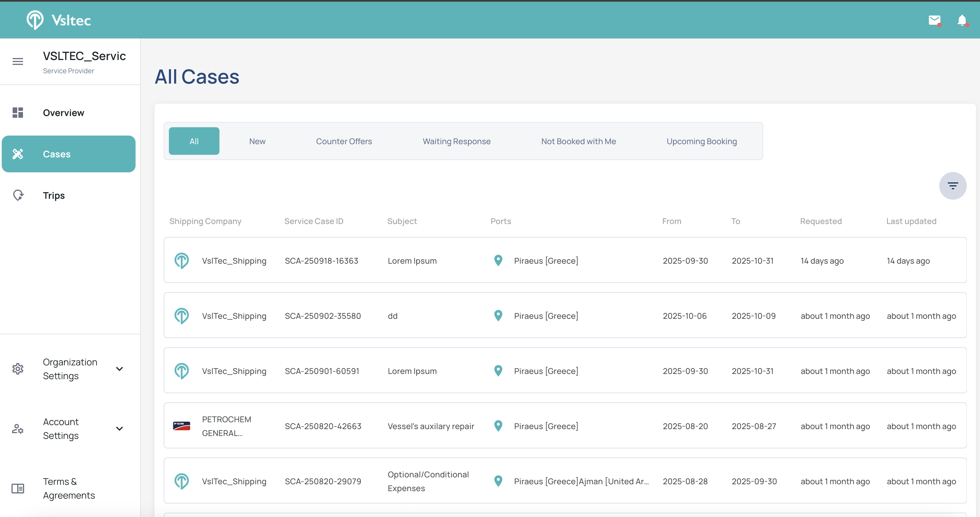Switch to the New tab
The width and height of the screenshot is (980, 517).
pyautogui.click(x=257, y=141)
